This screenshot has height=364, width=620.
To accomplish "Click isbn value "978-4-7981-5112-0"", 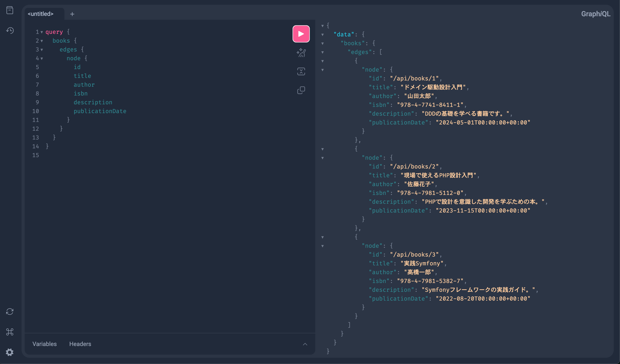I will 430,193.
